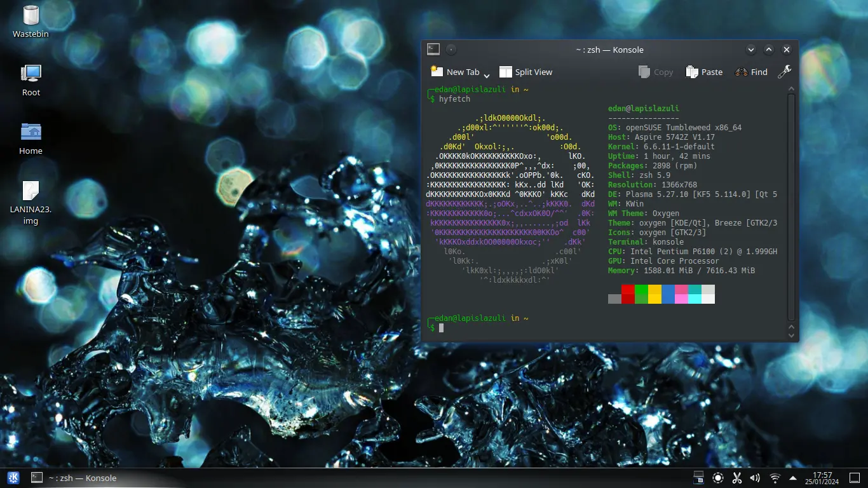Expand hidden system tray icons arrow

(x=792, y=478)
